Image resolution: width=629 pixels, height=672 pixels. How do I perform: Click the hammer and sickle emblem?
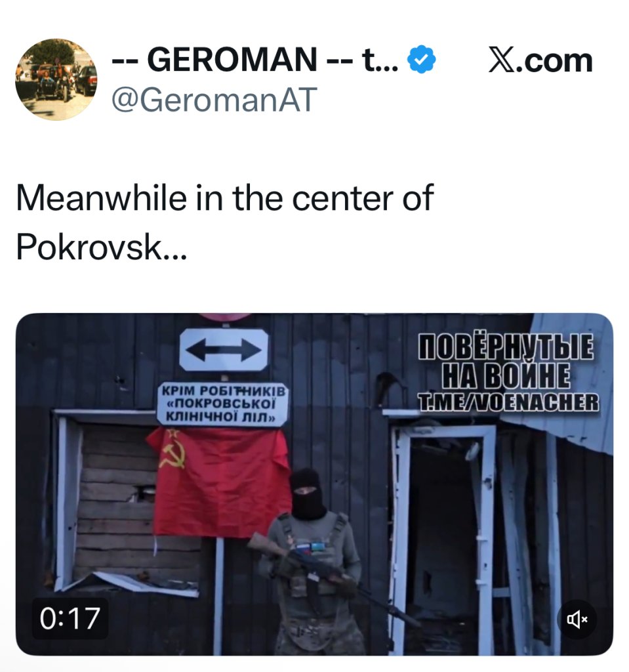tap(172, 454)
